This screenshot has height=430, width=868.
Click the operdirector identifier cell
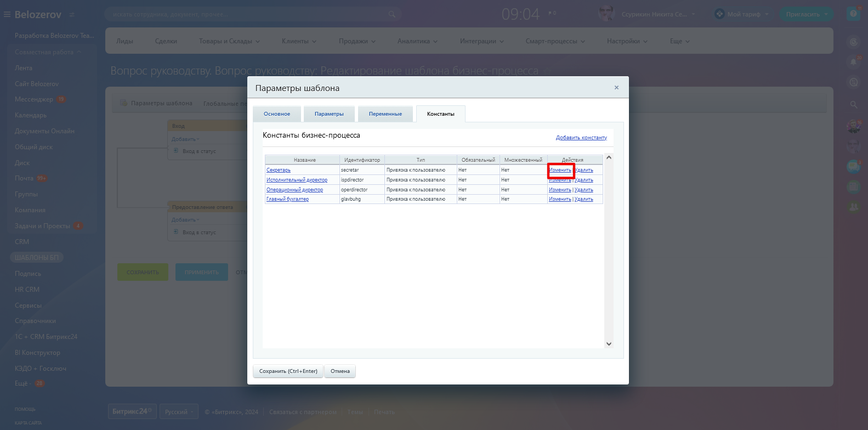click(361, 190)
